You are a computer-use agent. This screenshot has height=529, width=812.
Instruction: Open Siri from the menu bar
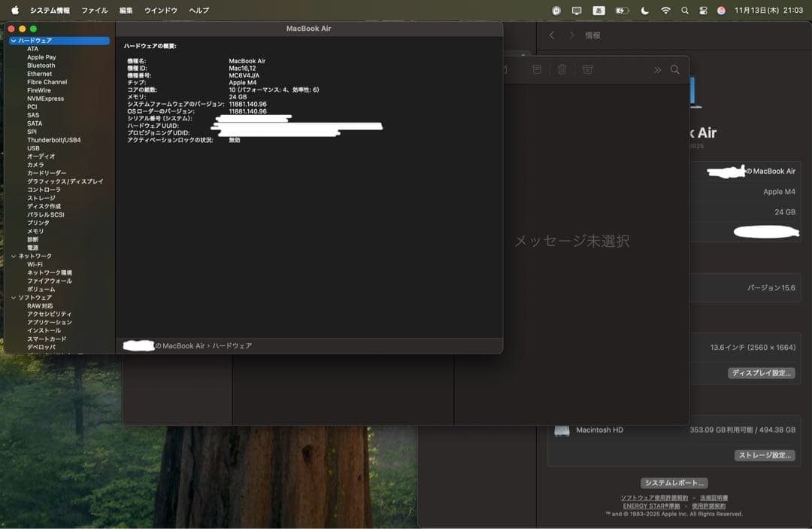click(720, 10)
